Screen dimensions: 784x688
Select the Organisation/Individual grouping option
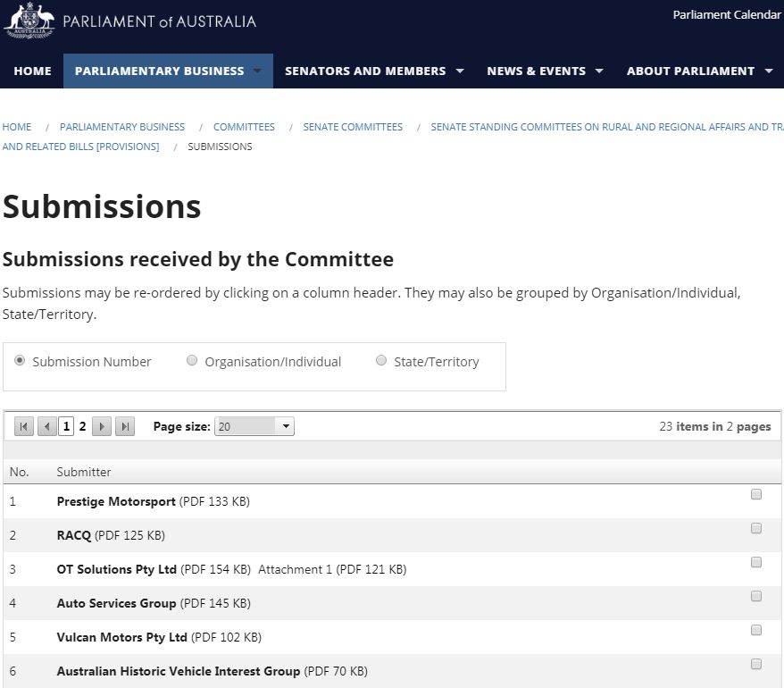[x=191, y=360]
